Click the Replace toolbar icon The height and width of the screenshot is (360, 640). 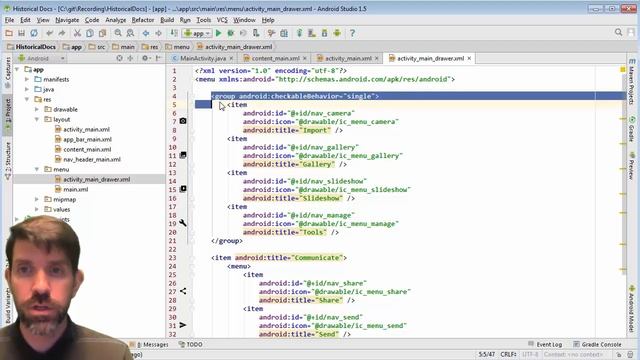click(130, 33)
